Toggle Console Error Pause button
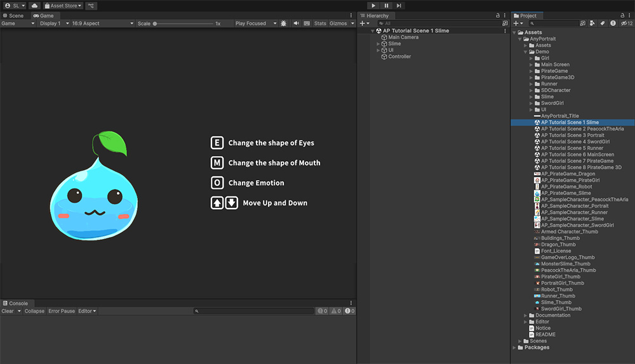Image resolution: width=635 pixels, height=364 pixels. (62, 311)
